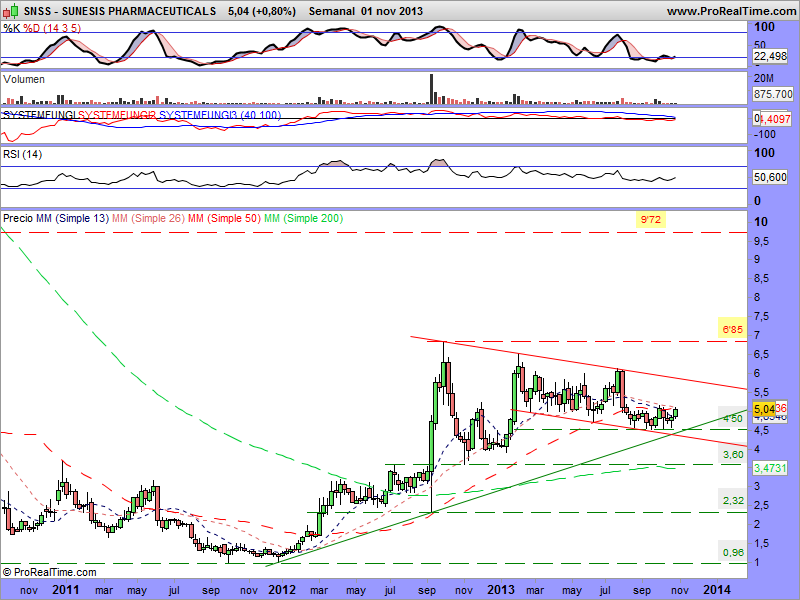Click the 0,96 support level label
This screenshot has height=600, width=800.
(733, 553)
